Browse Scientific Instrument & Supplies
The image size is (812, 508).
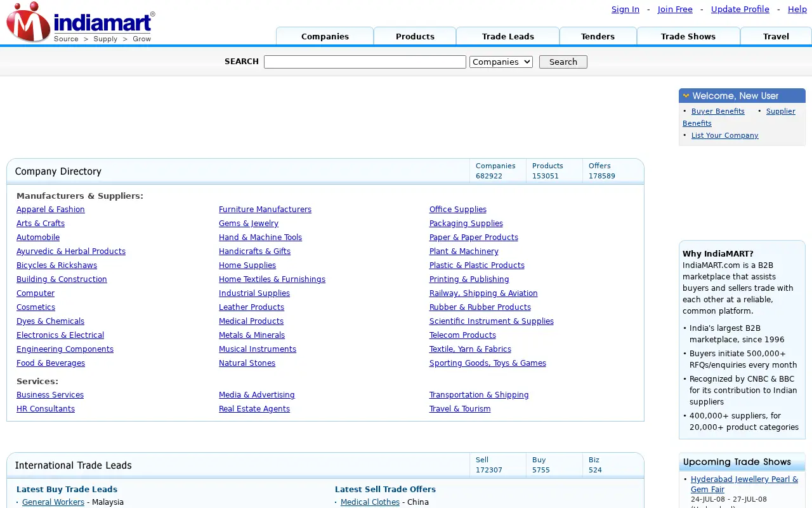click(x=492, y=321)
